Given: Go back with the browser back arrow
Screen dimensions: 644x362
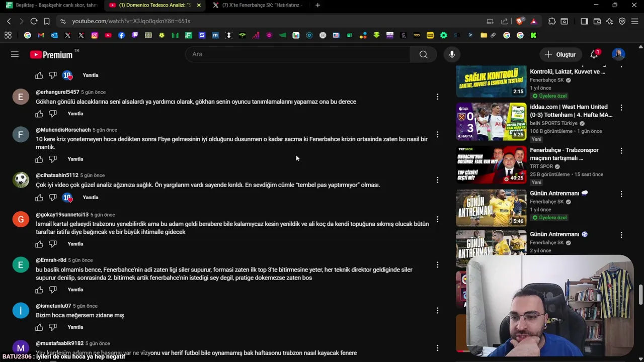Looking at the screenshot, I should (9, 21).
